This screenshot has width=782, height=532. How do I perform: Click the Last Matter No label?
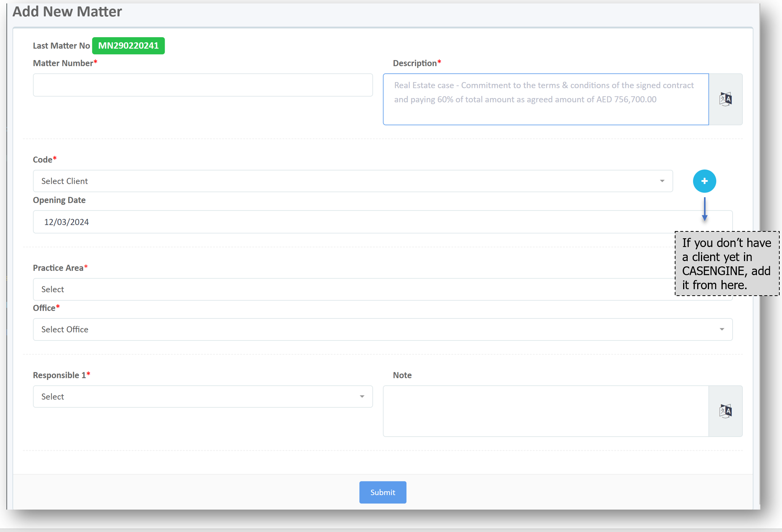pos(61,46)
